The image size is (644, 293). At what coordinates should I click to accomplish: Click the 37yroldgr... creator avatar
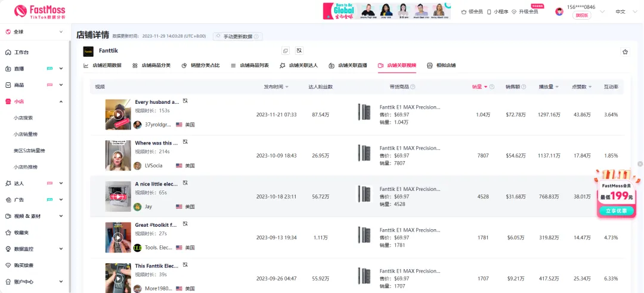[x=138, y=125]
